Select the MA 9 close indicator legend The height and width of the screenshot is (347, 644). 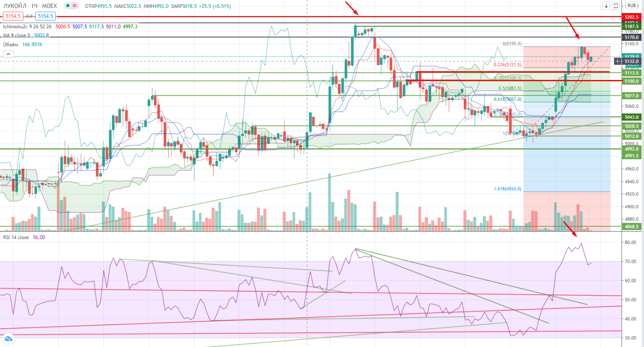17,35
